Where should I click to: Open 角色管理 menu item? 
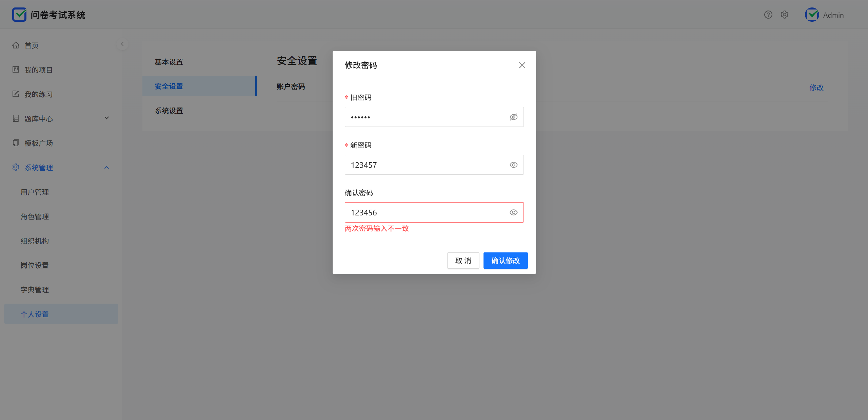[61, 216]
